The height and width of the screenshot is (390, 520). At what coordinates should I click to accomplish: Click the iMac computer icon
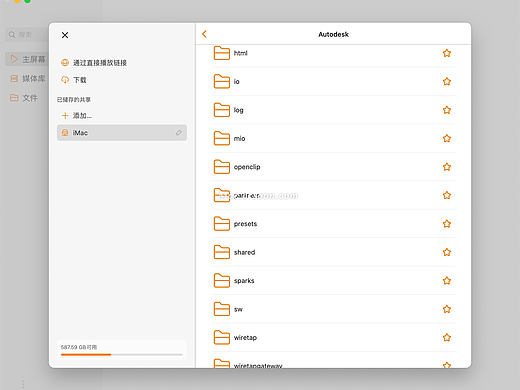pos(65,133)
